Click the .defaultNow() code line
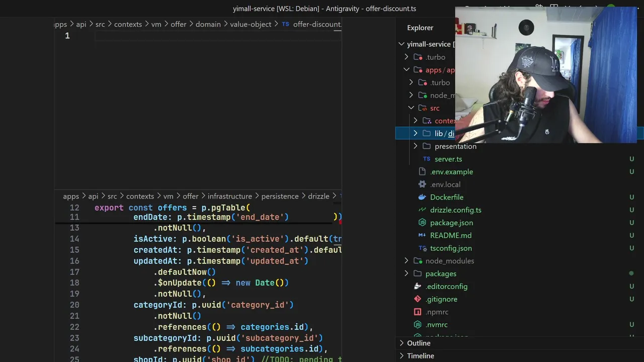Screen dimensions: 644x362 (x=185, y=272)
